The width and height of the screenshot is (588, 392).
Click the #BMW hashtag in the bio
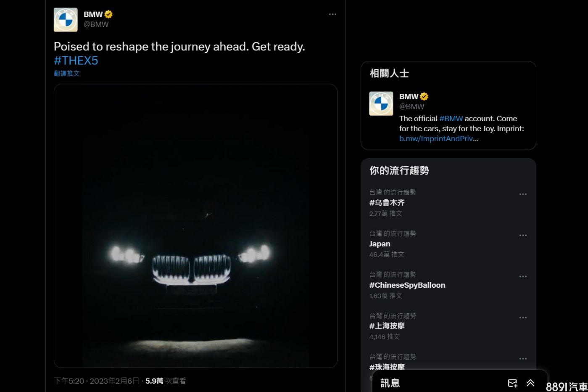pyautogui.click(x=451, y=119)
